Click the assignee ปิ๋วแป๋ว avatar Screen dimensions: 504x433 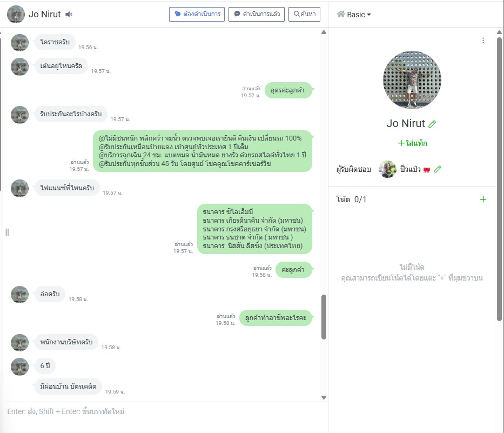coord(387,169)
